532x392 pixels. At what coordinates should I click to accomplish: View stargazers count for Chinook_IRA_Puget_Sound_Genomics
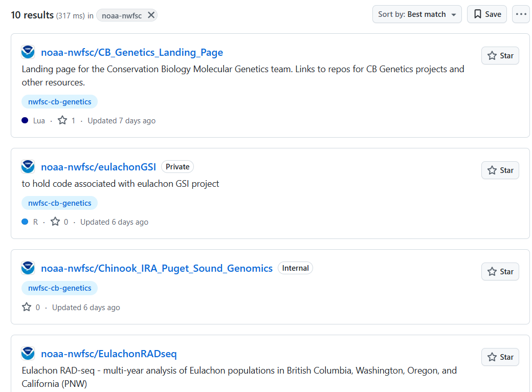click(31, 308)
